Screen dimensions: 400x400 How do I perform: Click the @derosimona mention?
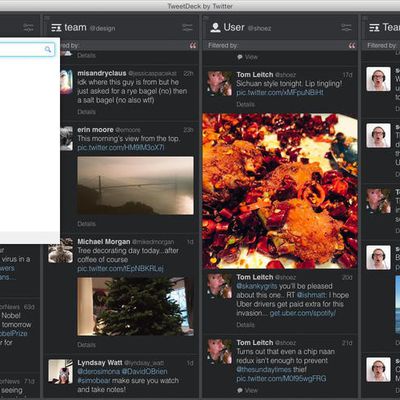98,372
